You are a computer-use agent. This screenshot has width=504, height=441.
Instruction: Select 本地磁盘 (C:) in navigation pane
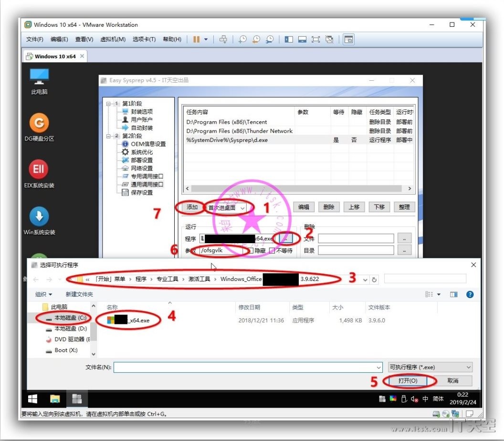[66, 318]
